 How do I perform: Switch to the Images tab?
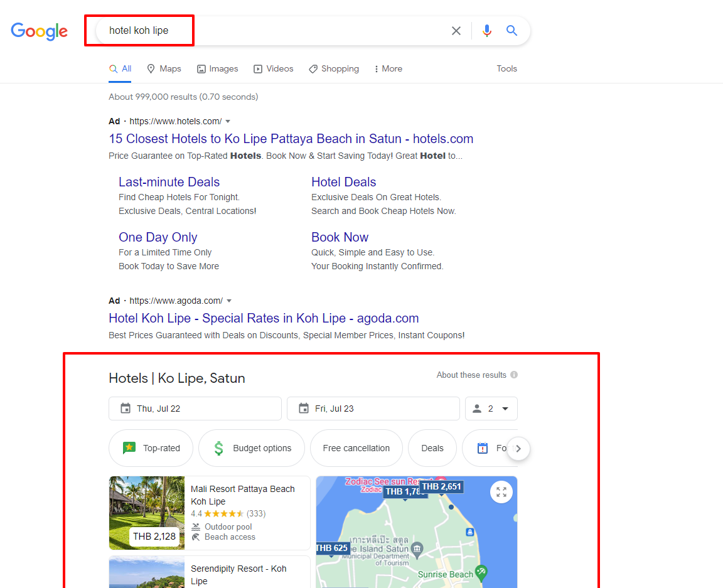click(x=217, y=69)
